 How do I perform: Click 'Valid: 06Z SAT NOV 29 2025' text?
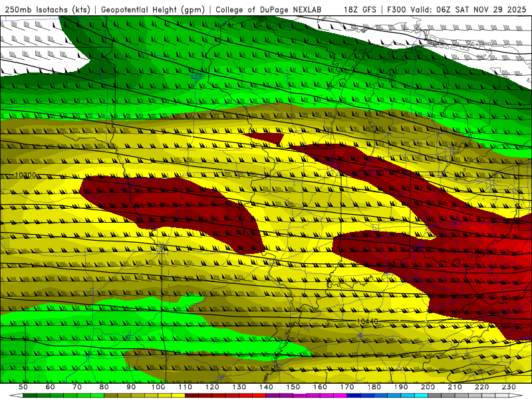[x=469, y=9]
